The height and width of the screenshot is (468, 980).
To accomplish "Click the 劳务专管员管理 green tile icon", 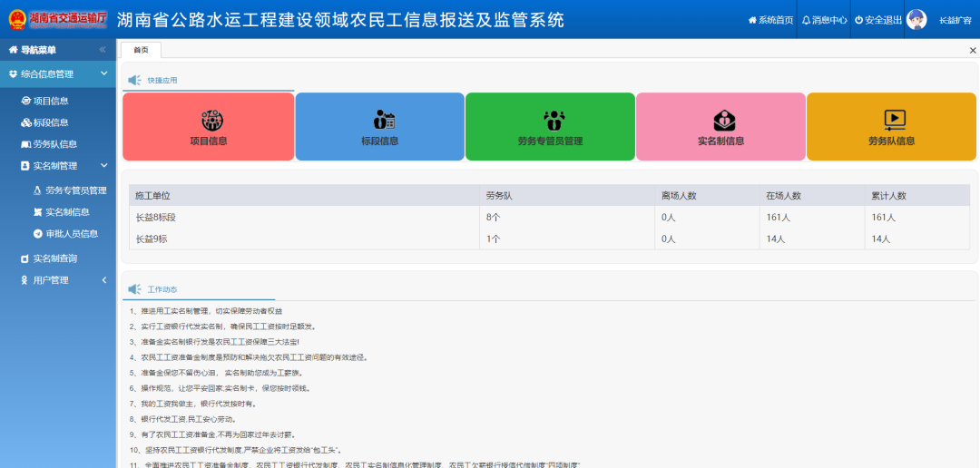I will point(550,120).
